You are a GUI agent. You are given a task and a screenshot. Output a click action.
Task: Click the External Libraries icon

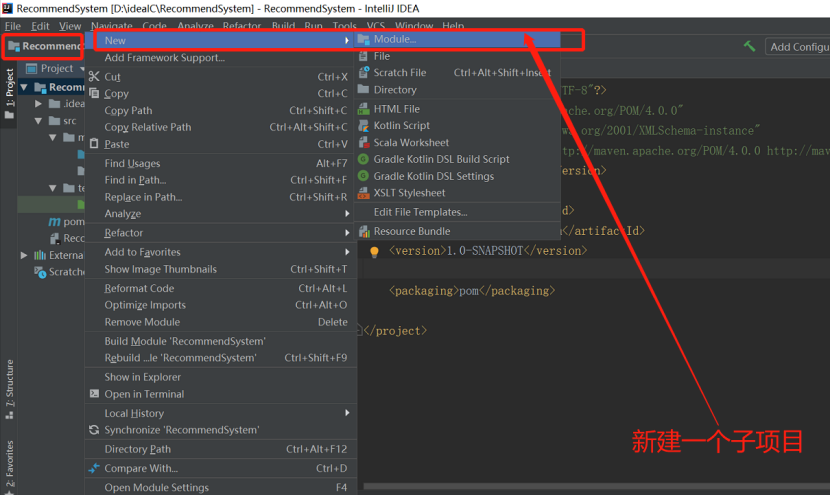(40, 255)
